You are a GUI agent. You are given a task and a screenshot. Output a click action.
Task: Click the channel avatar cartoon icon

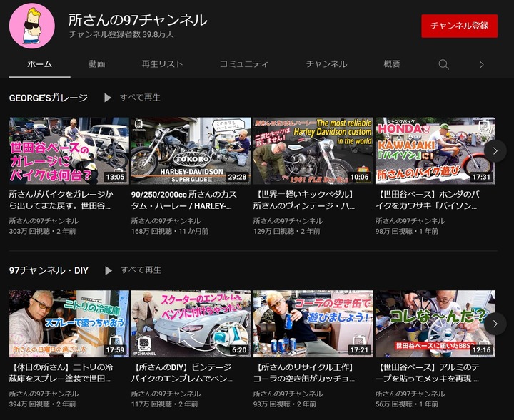(x=32, y=26)
